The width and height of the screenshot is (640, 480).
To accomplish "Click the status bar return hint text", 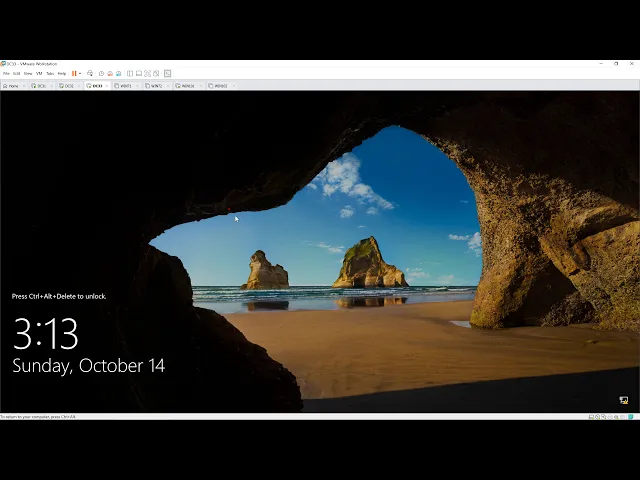I will pyautogui.click(x=38, y=417).
